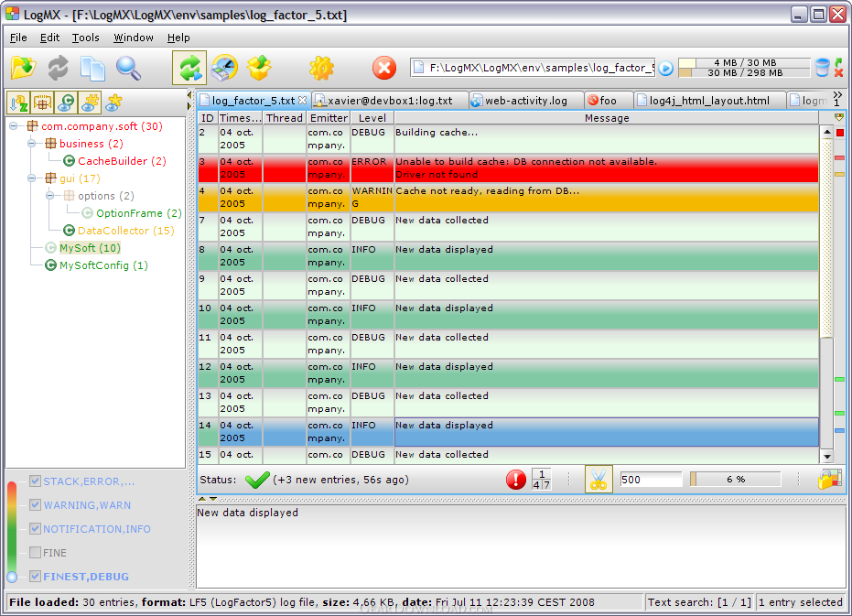The height and width of the screenshot is (616, 852).
Task: Click the up arrow splitter above message detail
Action: pos(202,499)
